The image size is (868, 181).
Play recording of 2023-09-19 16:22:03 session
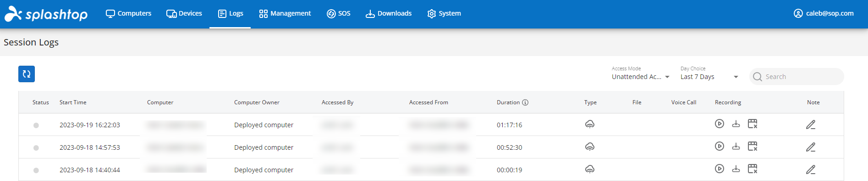(x=720, y=124)
